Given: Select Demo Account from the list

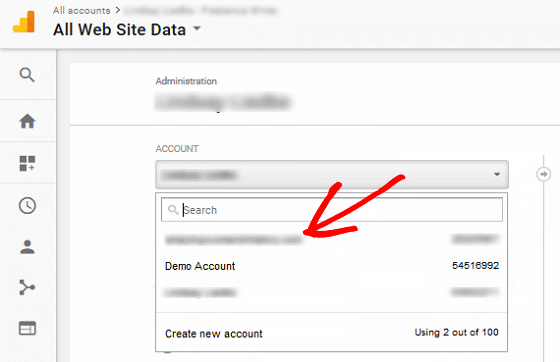Looking at the screenshot, I should tap(332, 266).
